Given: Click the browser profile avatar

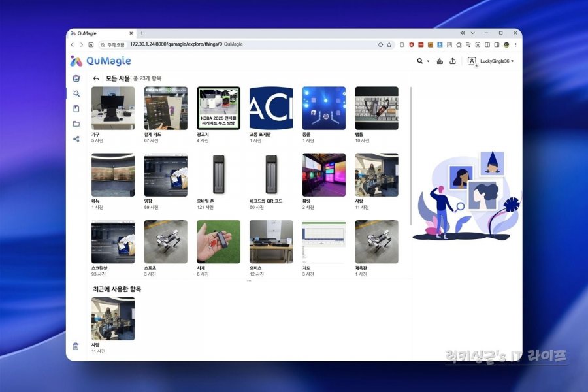Looking at the screenshot, I should (506, 44).
